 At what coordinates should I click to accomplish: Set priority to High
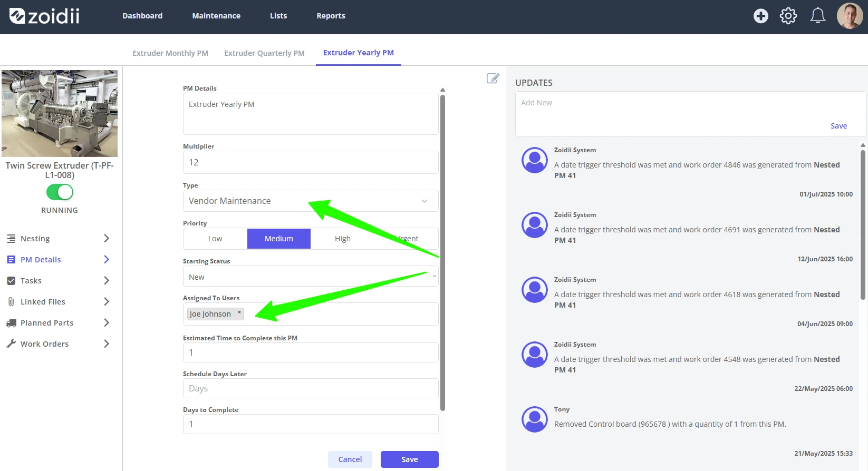pos(343,239)
